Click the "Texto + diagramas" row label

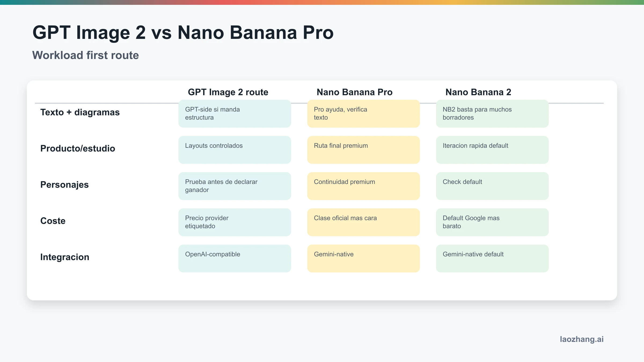(80, 112)
